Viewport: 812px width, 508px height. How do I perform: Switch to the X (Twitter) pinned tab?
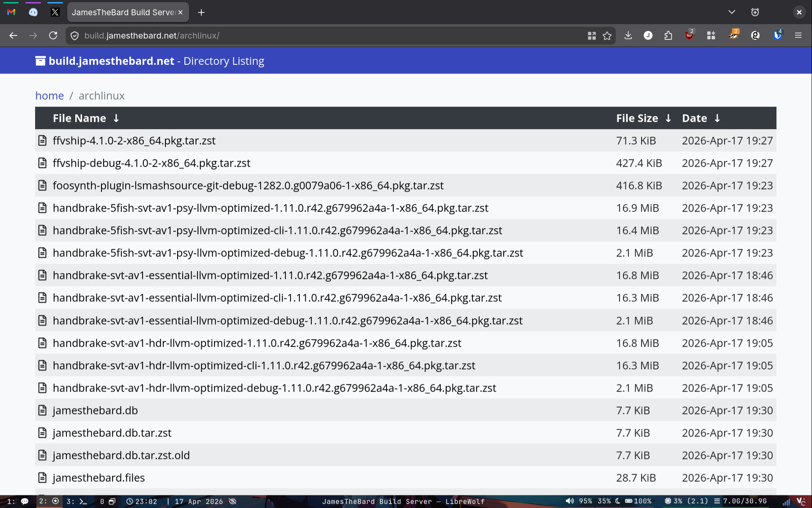coord(55,12)
